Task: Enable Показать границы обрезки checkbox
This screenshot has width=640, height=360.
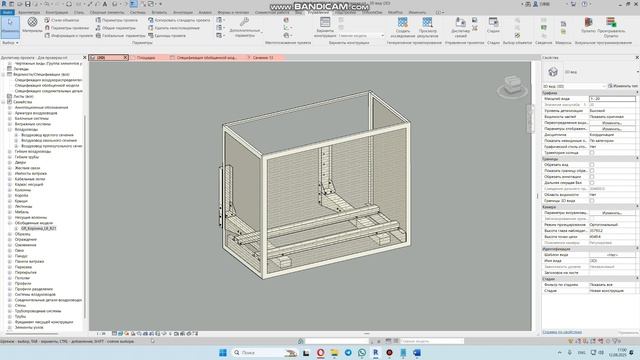Action: point(592,171)
